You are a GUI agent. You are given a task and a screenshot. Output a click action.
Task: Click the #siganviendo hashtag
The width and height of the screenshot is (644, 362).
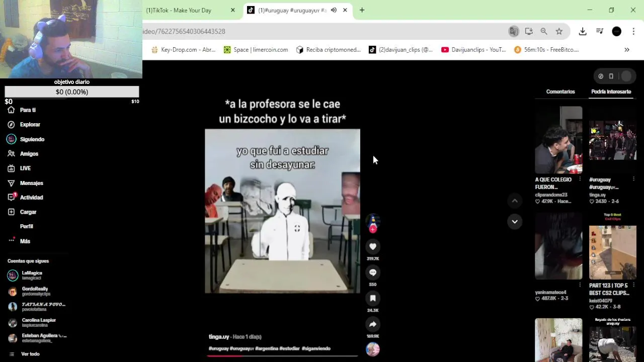coord(316,348)
